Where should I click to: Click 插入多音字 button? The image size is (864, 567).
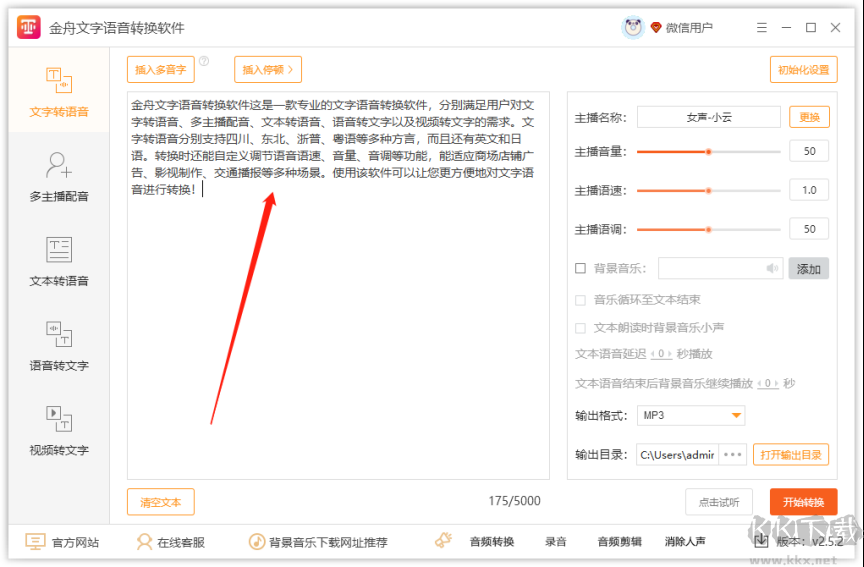160,69
